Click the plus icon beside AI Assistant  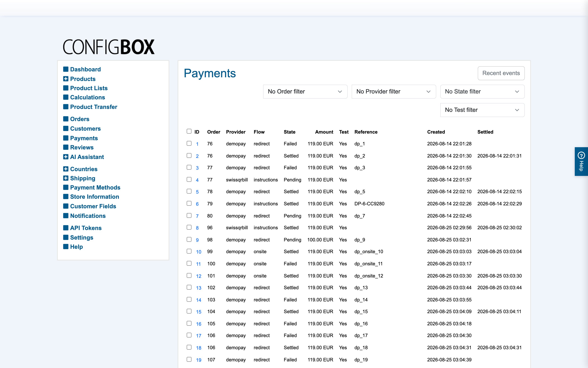pos(66,157)
